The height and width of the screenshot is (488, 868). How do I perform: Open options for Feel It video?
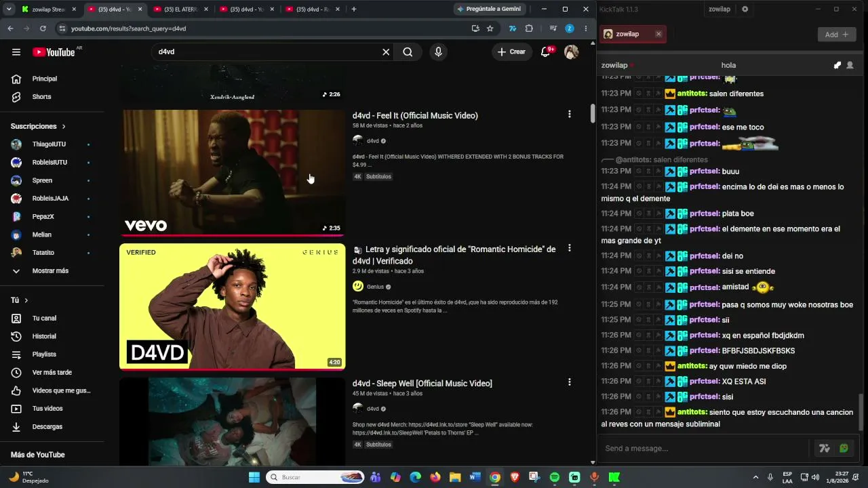pyautogui.click(x=570, y=115)
